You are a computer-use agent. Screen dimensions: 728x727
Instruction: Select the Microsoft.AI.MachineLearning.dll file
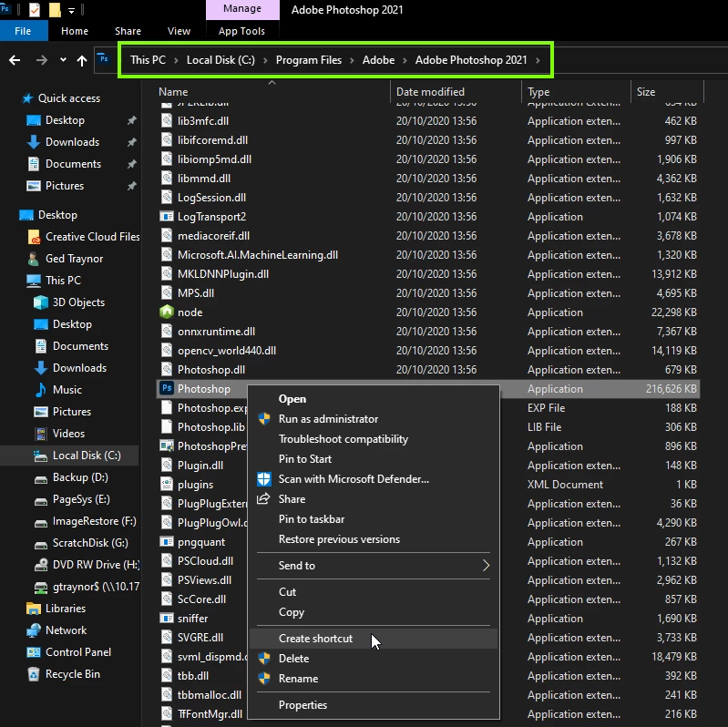[x=258, y=255]
